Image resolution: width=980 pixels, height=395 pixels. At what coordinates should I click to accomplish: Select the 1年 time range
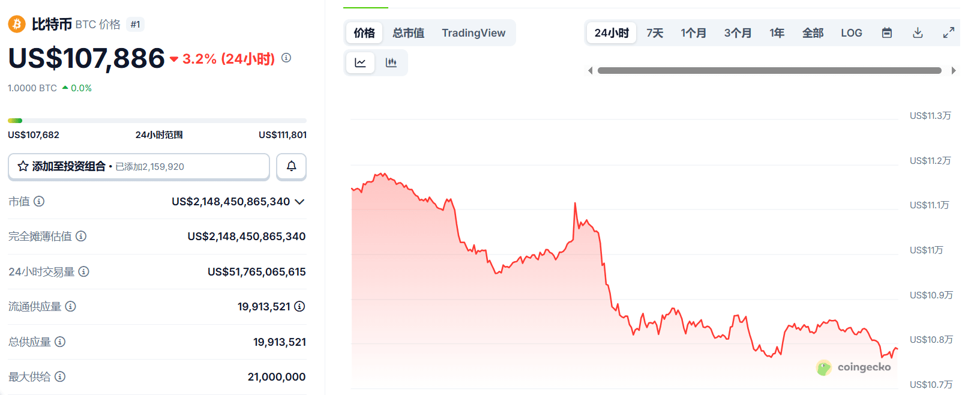[777, 33]
